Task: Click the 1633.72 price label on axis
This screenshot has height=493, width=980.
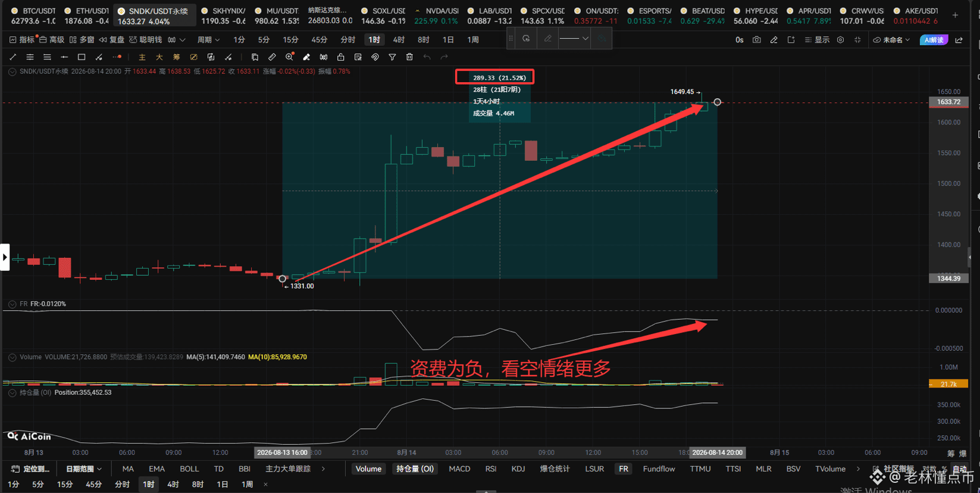Action: [x=948, y=102]
